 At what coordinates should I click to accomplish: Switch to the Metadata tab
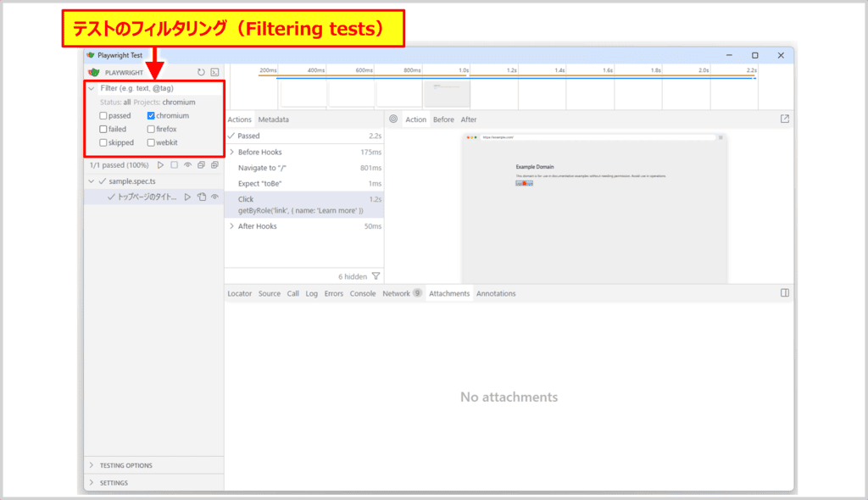click(273, 119)
